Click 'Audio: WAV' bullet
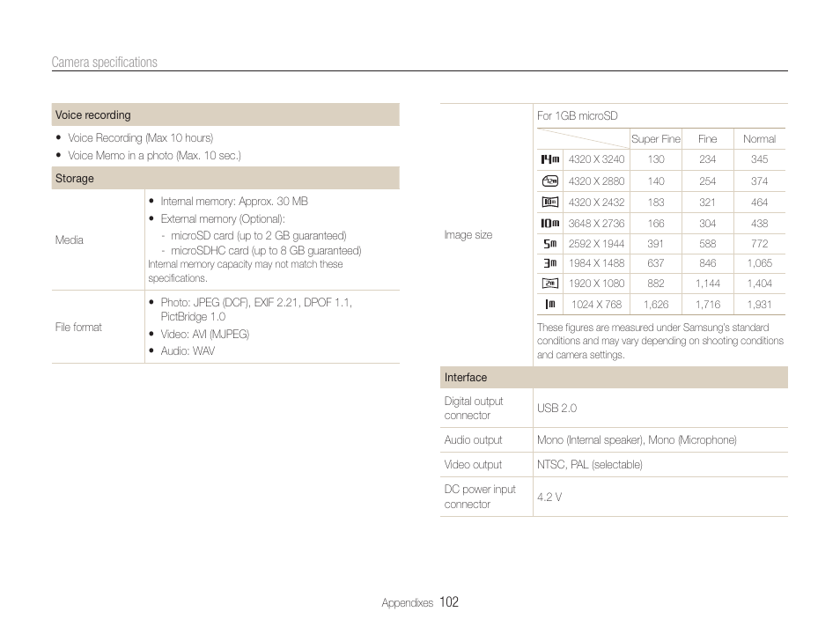Screen dimensions: 840x634 188,351
